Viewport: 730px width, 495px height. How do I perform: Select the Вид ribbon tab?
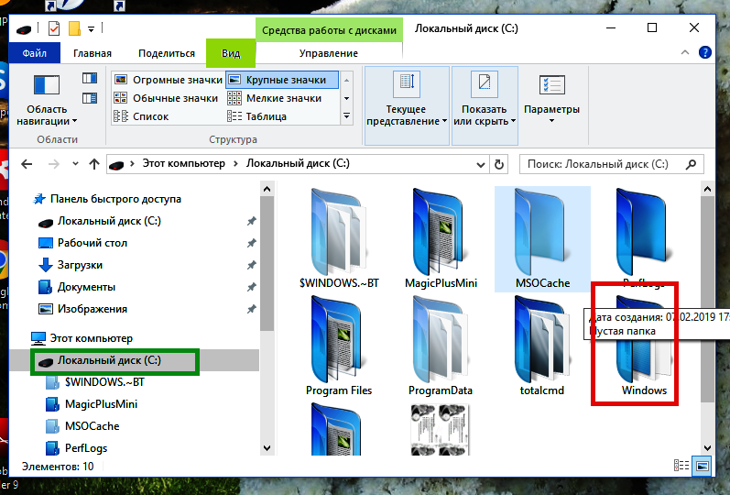point(230,53)
